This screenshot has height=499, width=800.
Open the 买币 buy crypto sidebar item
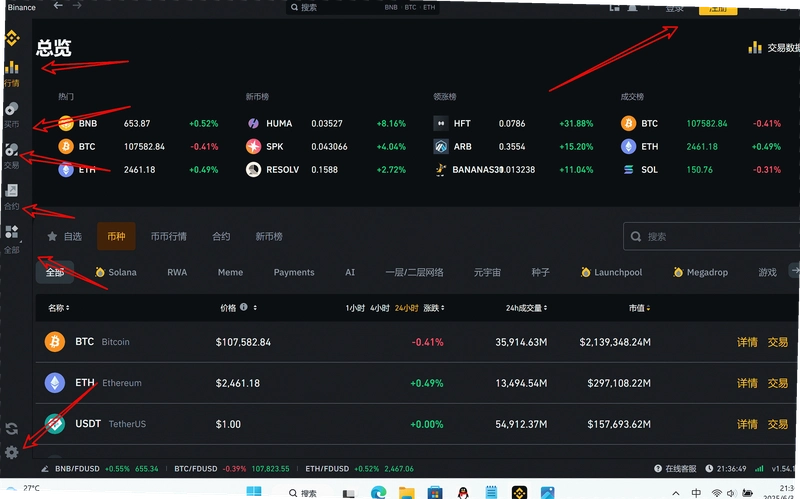coord(12,115)
